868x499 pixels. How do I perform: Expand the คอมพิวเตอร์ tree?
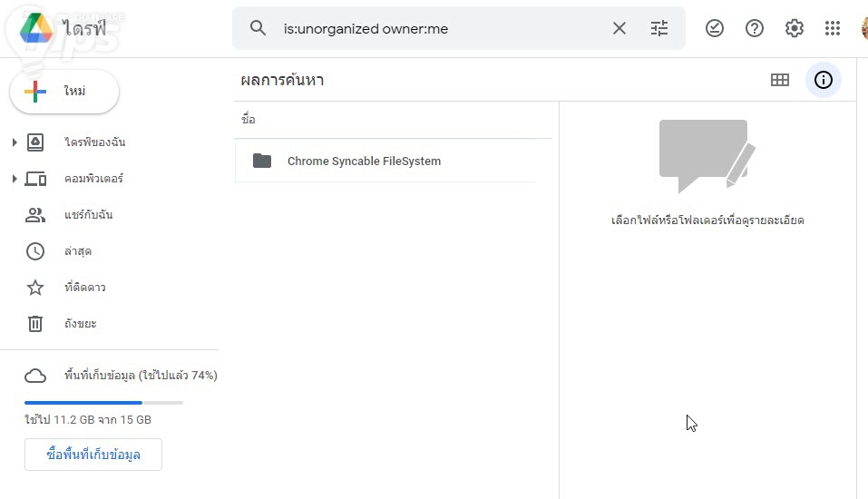tap(15, 179)
